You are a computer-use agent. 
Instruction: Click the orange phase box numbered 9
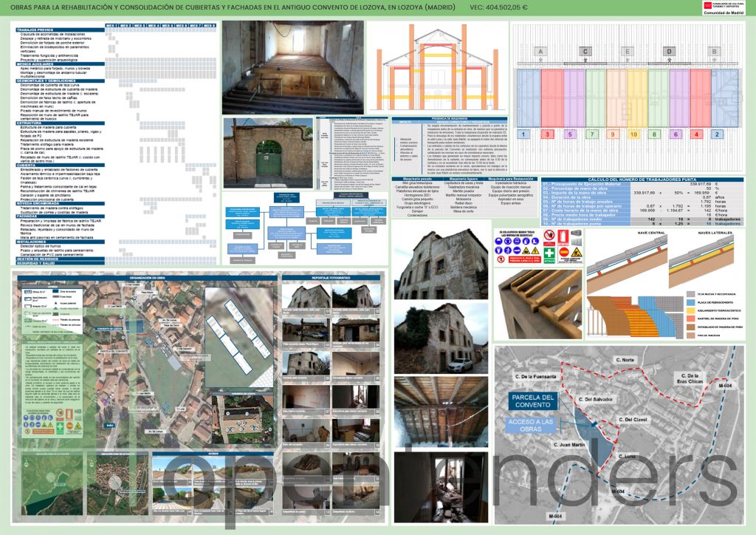pos(613,134)
